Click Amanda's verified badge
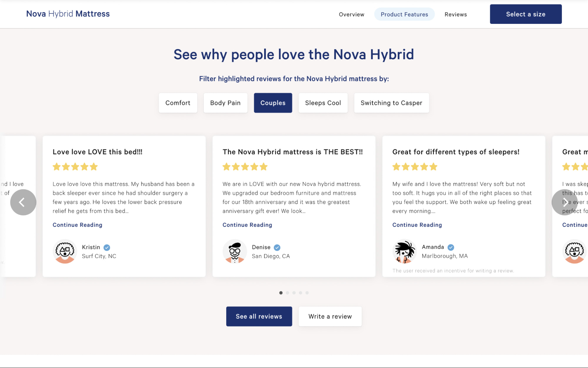 (451, 247)
